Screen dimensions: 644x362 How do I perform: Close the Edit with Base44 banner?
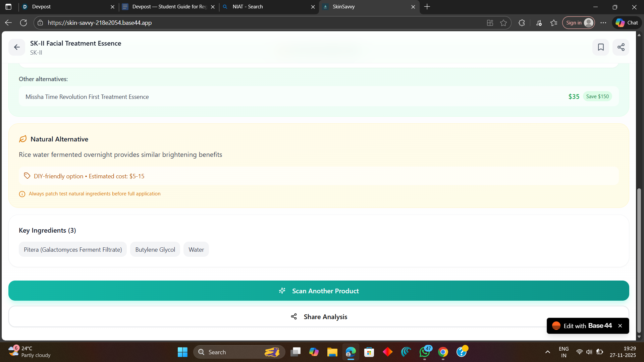(x=620, y=326)
